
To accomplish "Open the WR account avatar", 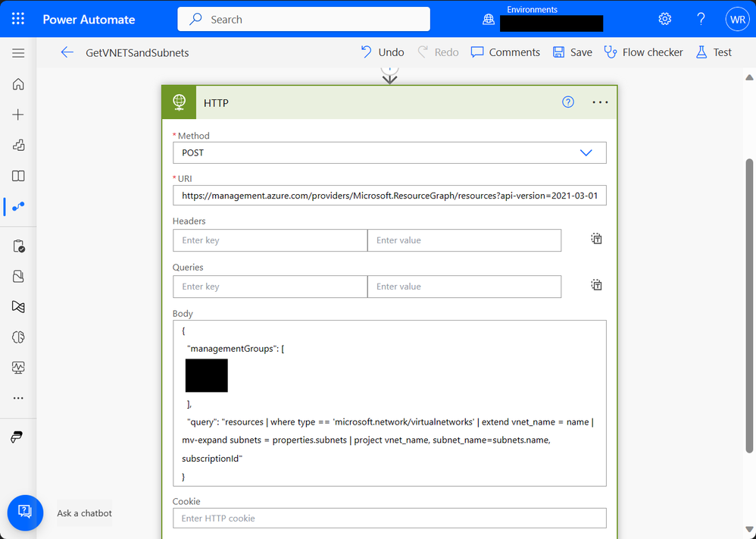I will [737, 19].
